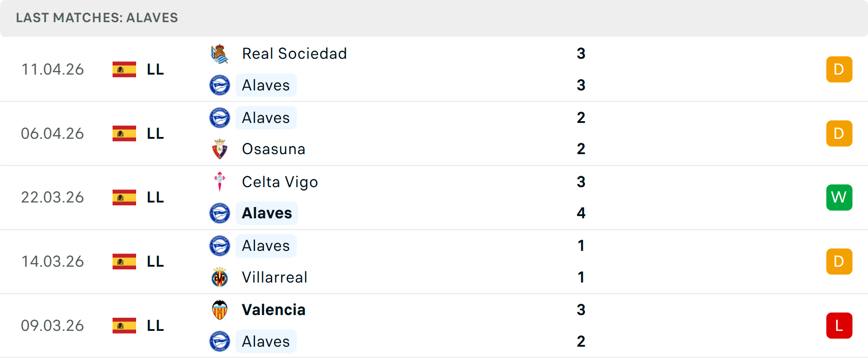The width and height of the screenshot is (868, 358).
Task: Click the Spain flag for the 11.04.26 match
Action: 124,69
